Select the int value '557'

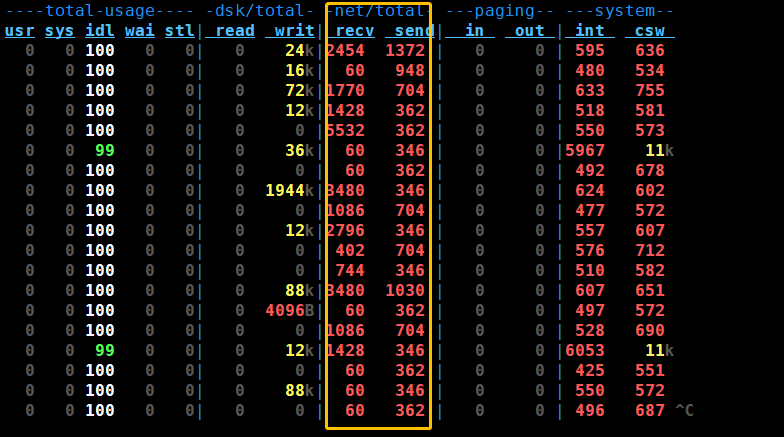click(590, 230)
